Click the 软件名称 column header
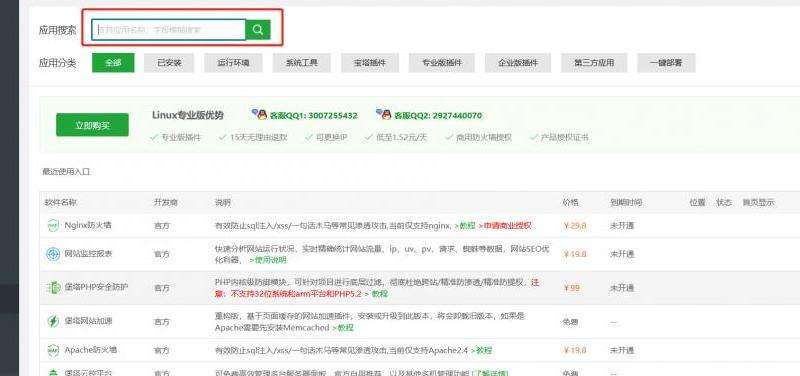This screenshot has height=376, width=800. tap(61, 203)
